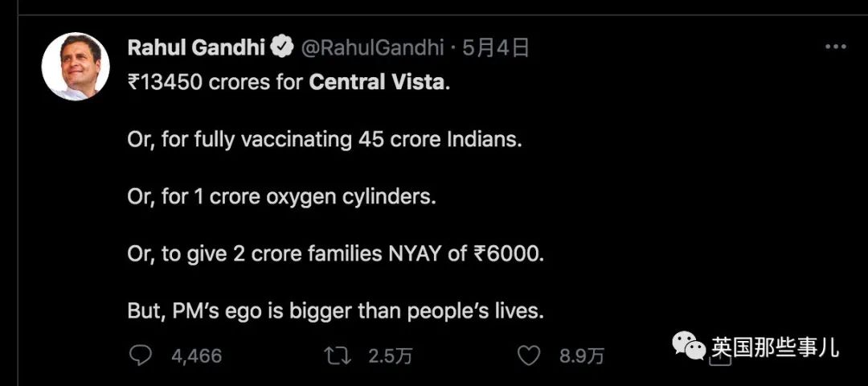The image size is (868, 386).
Task: Click the PM's ego closing sentence
Action: (336, 312)
